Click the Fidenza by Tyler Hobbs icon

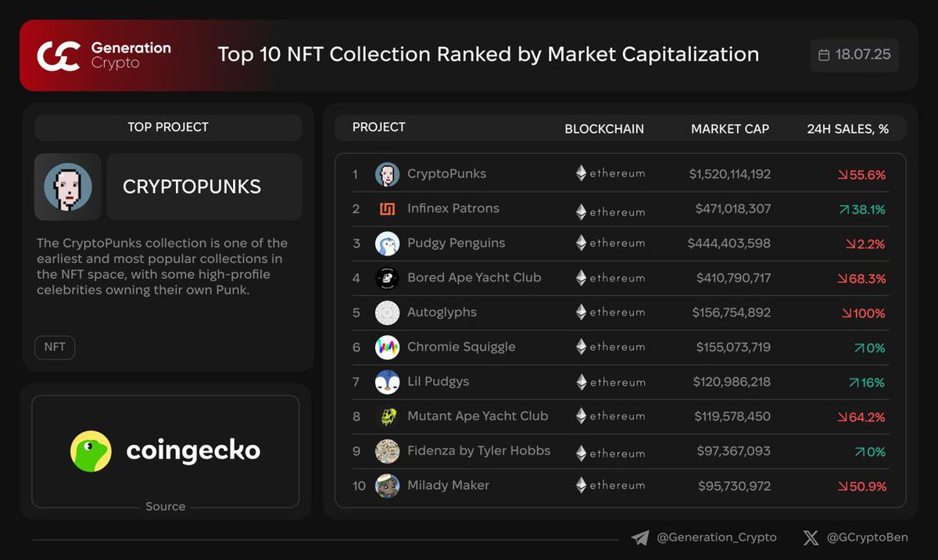coord(387,451)
